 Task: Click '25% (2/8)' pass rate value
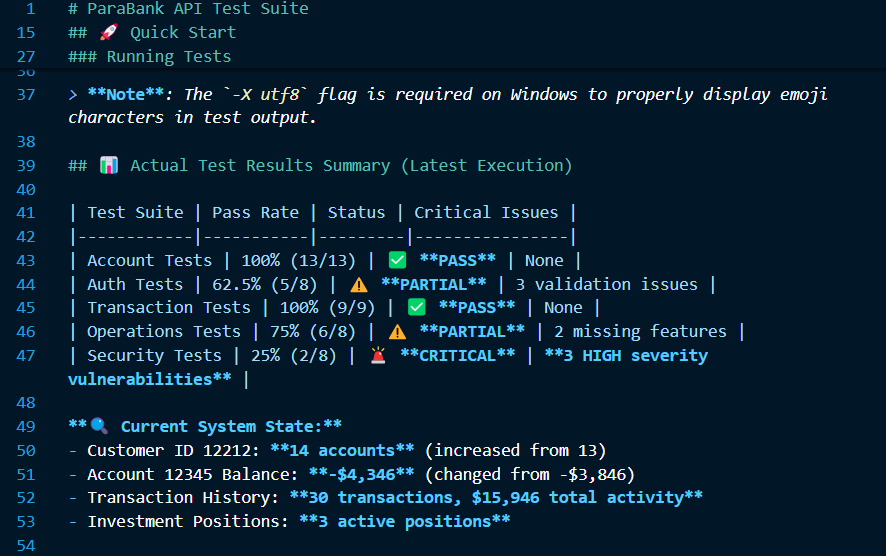[x=293, y=355]
